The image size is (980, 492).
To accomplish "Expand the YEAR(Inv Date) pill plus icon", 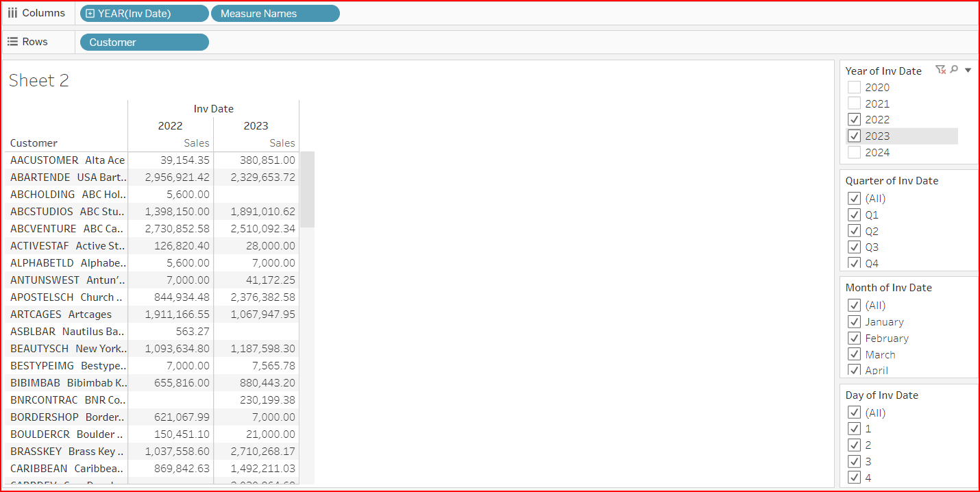I will point(90,14).
